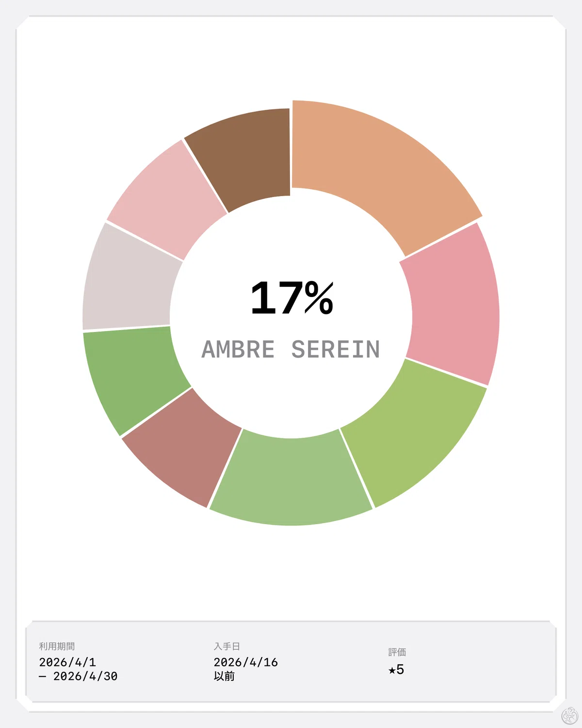The height and width of the screenshot is (728, 582).
Task: Click the 入手日 label
Action: [x=227, y=646]
